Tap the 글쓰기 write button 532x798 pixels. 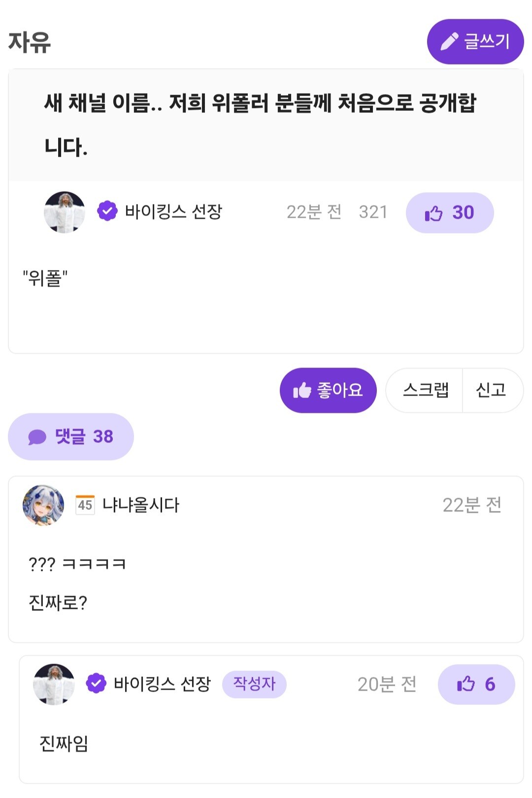(475, 42)
